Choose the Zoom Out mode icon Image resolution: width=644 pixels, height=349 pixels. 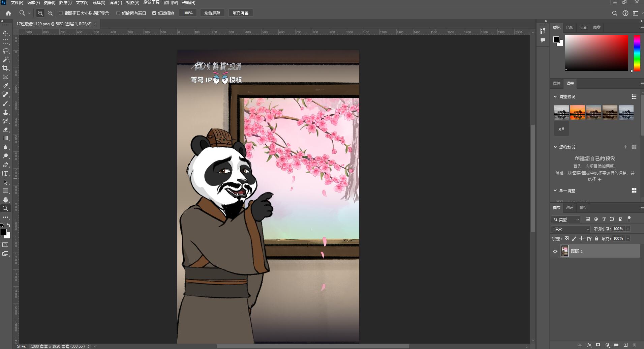50,13
